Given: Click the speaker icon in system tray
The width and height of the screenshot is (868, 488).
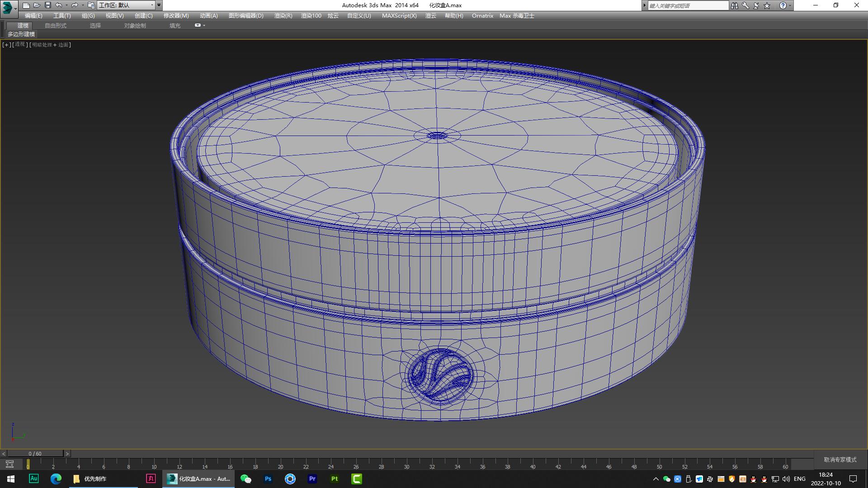Looking at the screenshot, I should point(785,479).
